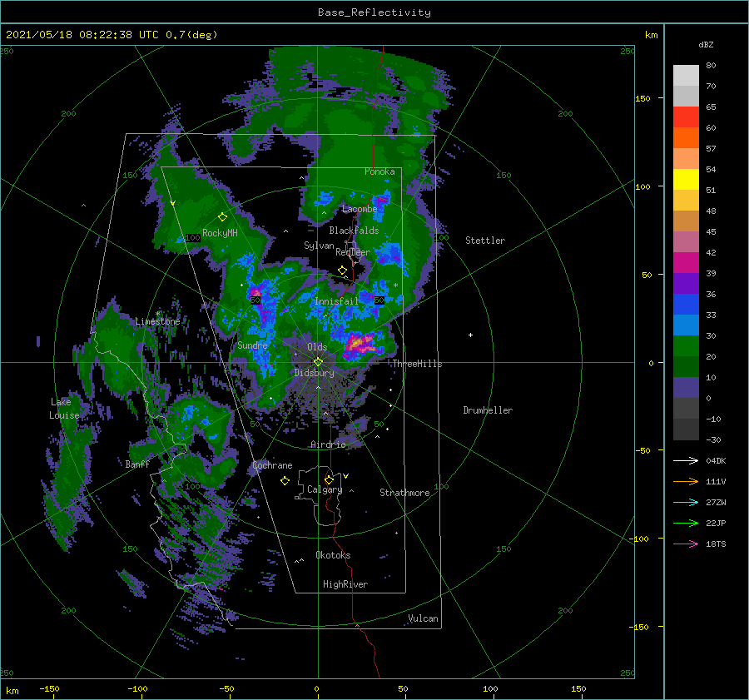Click the yellow diamond marker below RedDeer
The image size is (749, 700).
coord(342,270)
